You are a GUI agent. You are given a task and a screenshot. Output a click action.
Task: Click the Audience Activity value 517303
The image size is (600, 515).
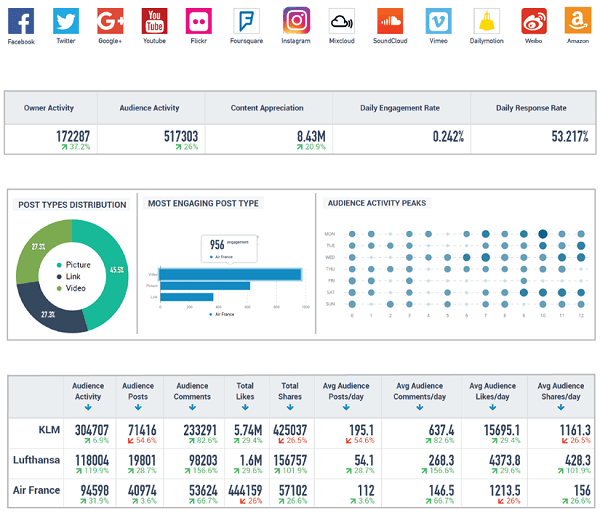coord(181,136)
